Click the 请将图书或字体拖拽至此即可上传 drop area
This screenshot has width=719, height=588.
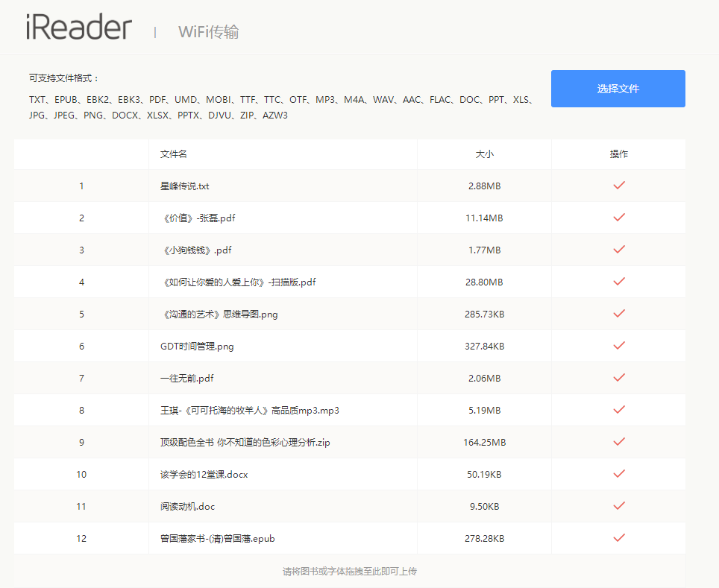(349, 571)
